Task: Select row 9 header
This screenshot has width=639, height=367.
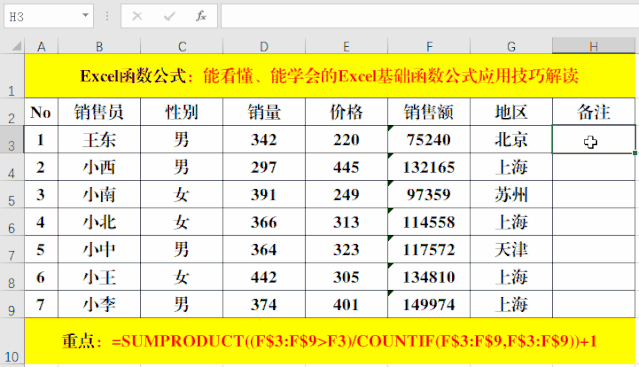Action: point(12,304)
